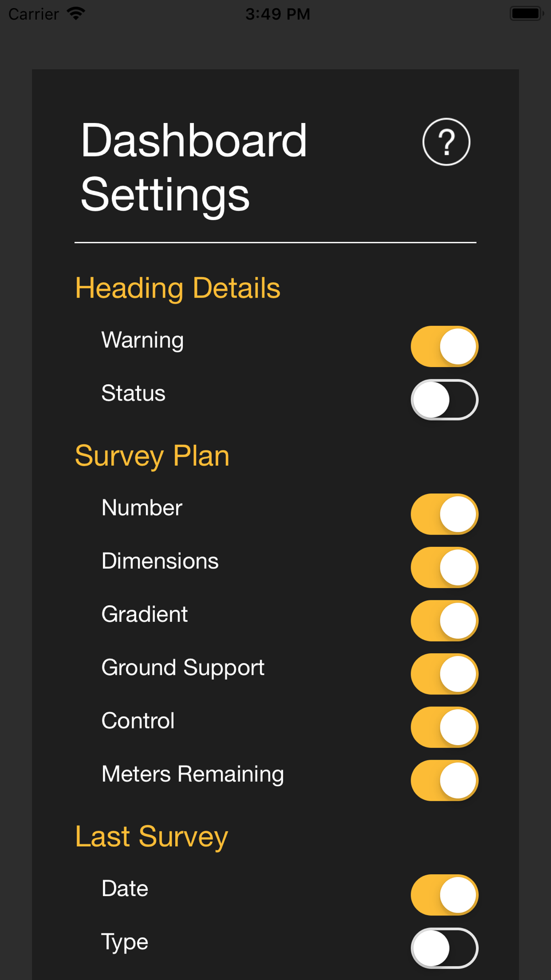Enable the Last Survey Type switch
The image size is (551, 980).
pyautogui.click(x=444, y=948)
